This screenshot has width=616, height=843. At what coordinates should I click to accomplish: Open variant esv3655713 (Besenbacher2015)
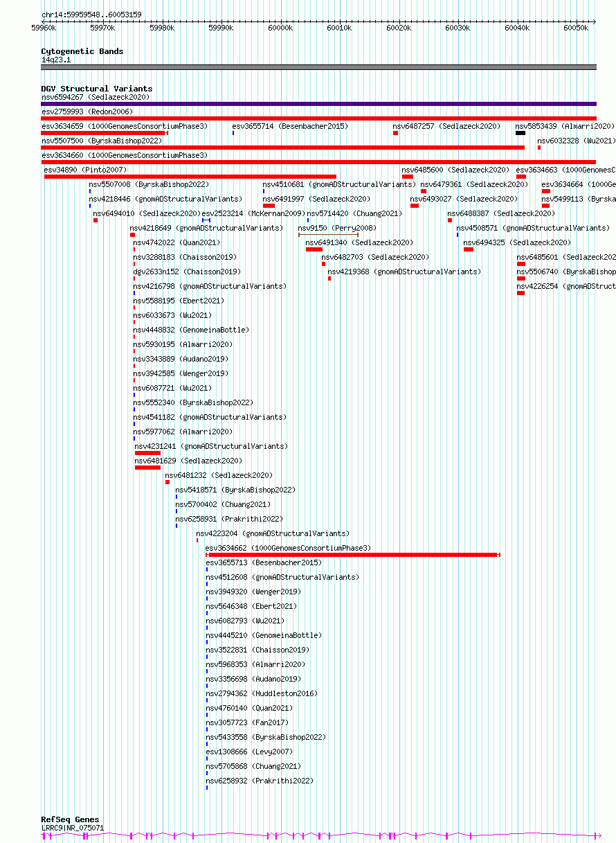coord(264,562)
